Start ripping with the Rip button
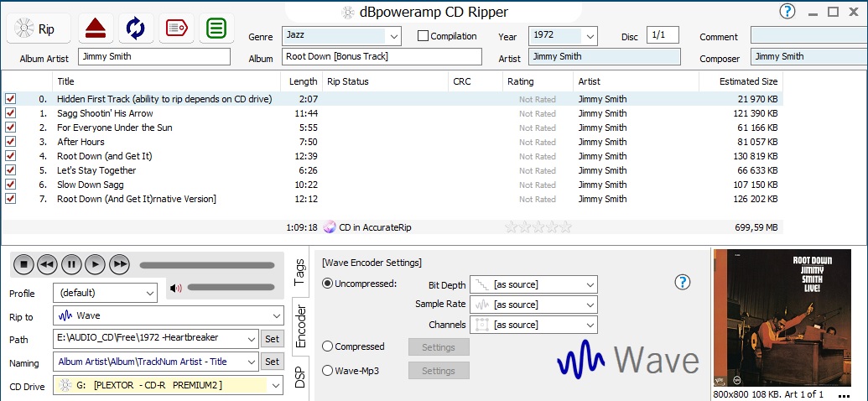 [x=39, y=29]
